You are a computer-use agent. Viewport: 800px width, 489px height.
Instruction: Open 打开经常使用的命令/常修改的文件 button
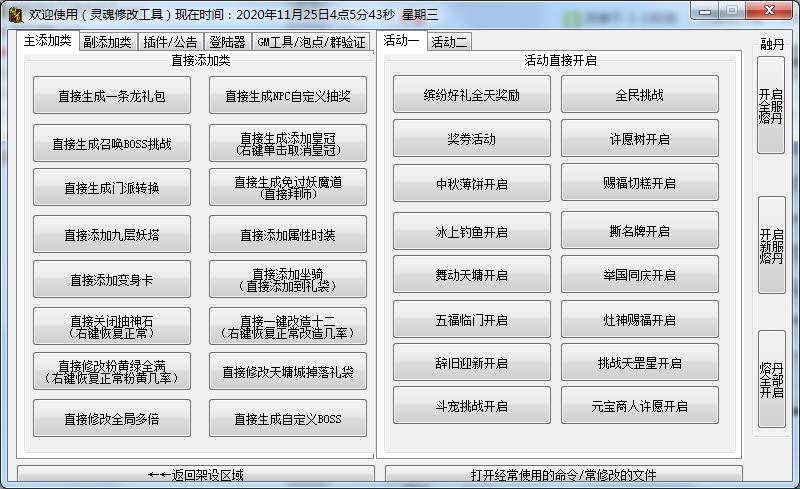[563, 475]
